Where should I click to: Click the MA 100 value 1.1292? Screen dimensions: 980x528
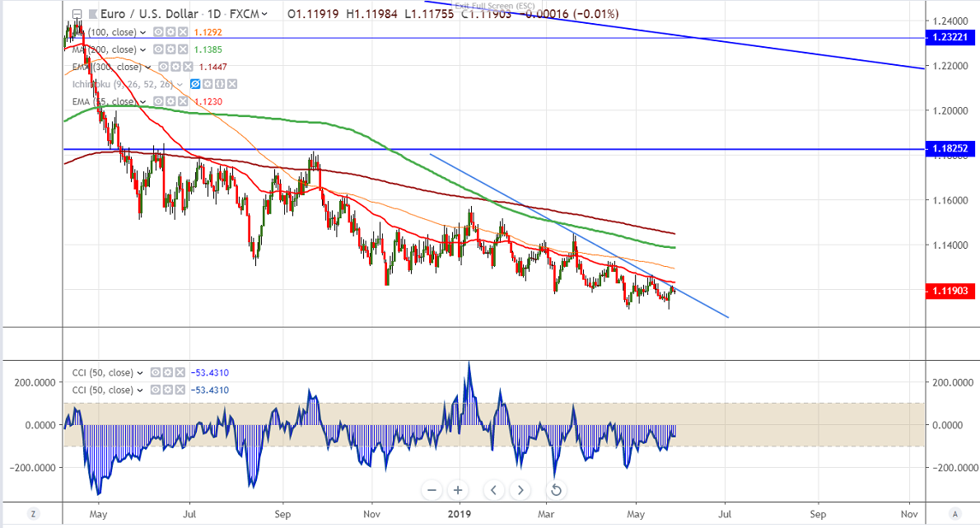208,32
